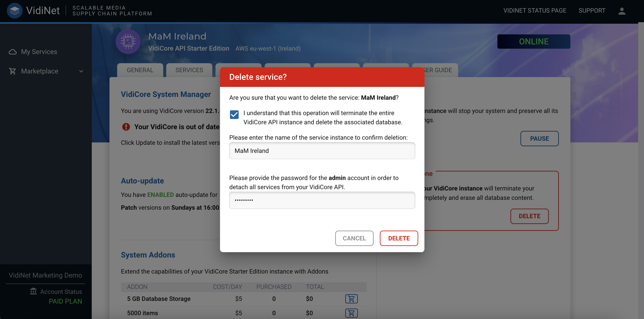Image resolution: width=644 pixels, height=319 pixels.
Task: Expand the Marketplace menu chevron
Action: pyautogui.click(x=81, y=71)
